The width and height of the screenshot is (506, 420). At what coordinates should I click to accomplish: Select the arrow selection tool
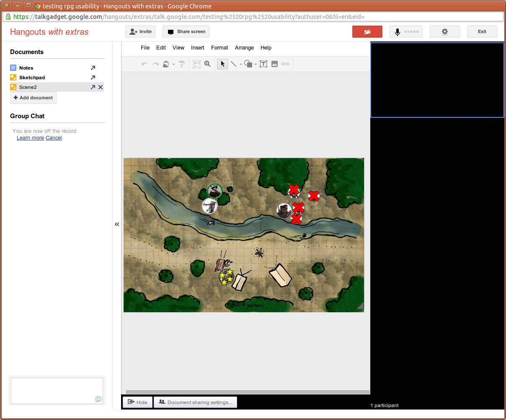pos(222,64)
